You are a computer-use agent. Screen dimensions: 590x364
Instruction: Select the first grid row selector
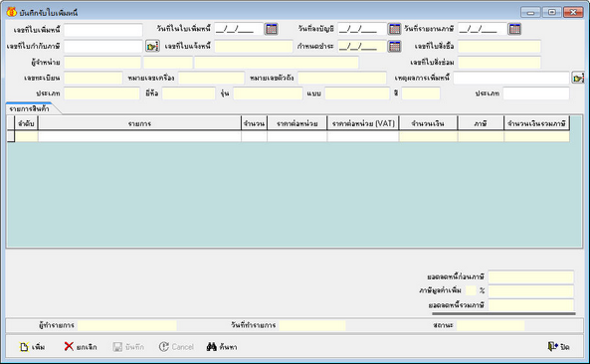pyautogui.click(x=11, y=136)
